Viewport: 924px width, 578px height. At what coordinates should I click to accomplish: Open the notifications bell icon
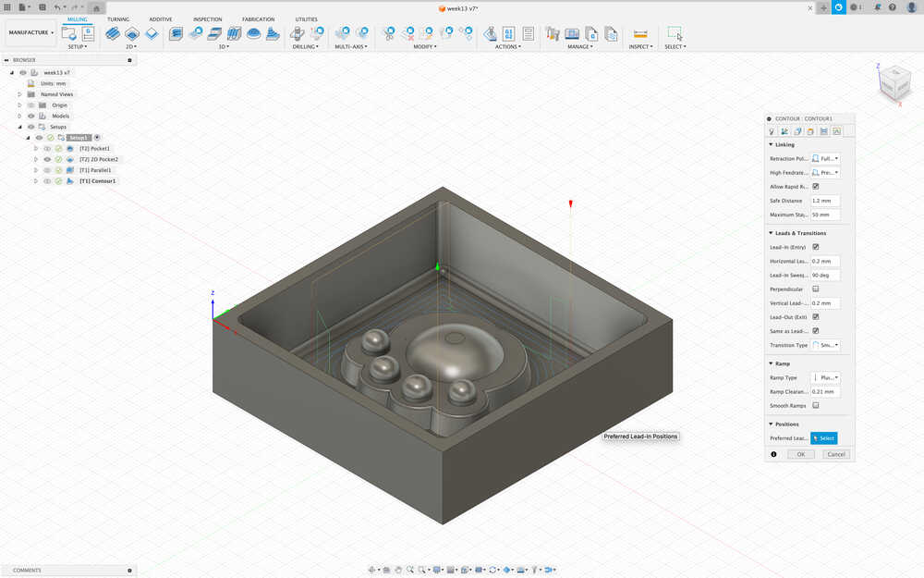click(878, 7)
